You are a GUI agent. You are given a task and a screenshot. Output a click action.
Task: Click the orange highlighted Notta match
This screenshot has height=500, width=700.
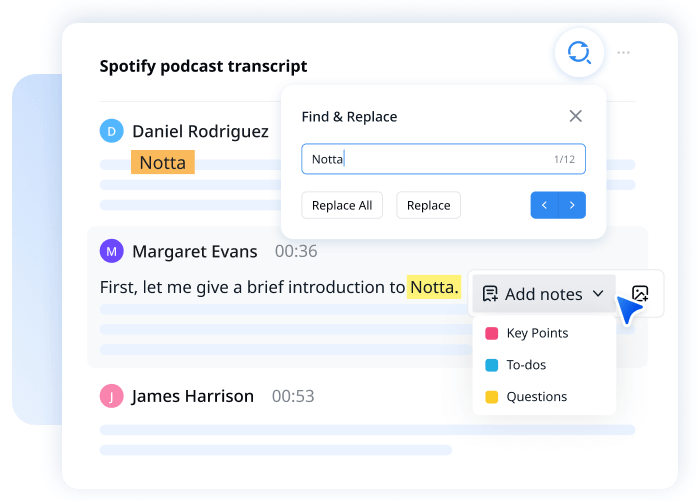tap(162, 162)
